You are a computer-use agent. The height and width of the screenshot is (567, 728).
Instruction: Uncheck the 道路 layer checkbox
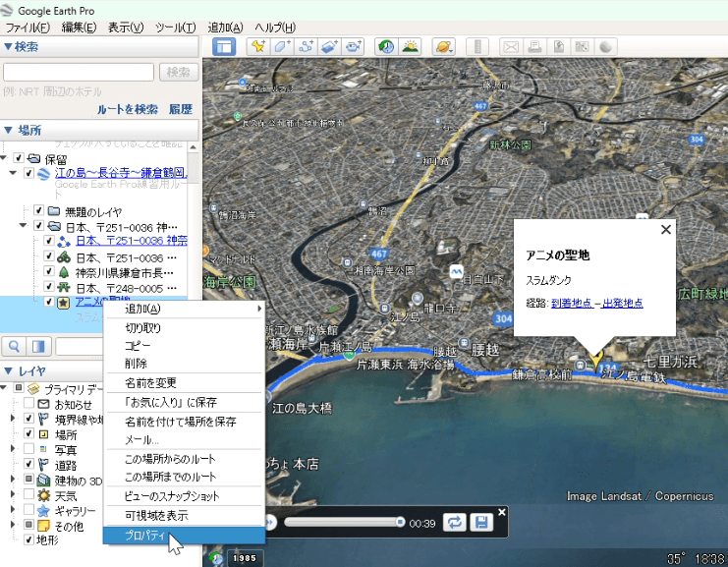(28, 464)
